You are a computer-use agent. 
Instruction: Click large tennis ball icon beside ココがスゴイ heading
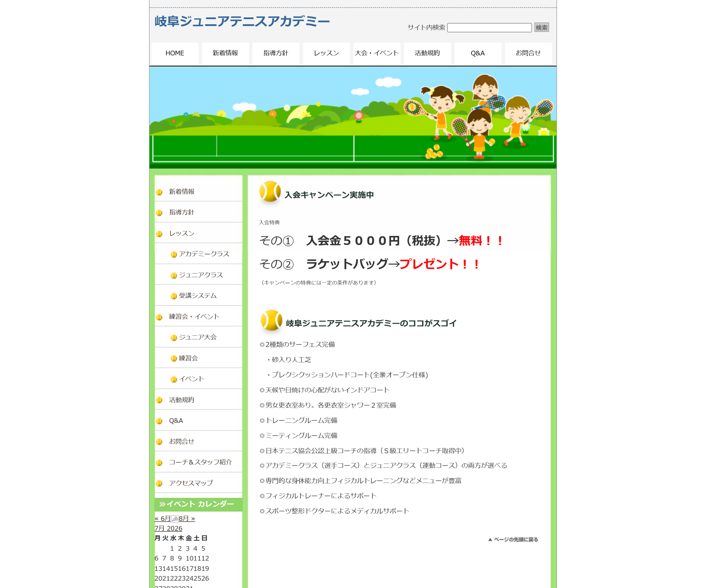271,320
